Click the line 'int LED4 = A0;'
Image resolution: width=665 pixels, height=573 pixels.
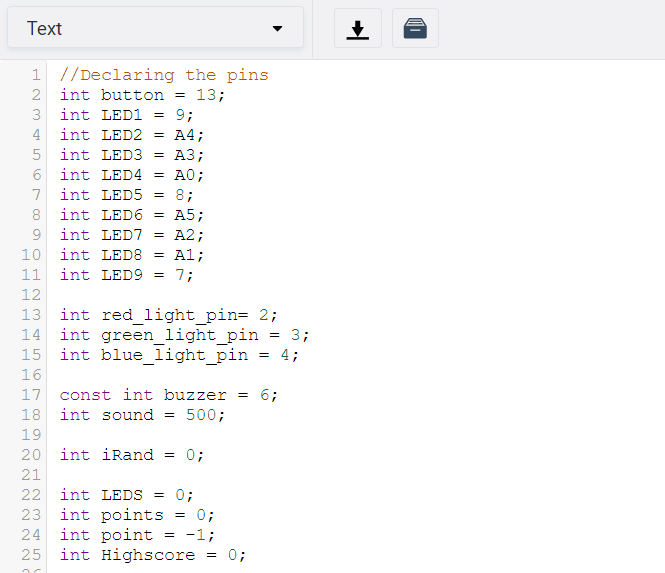click(x=131, y=175)
